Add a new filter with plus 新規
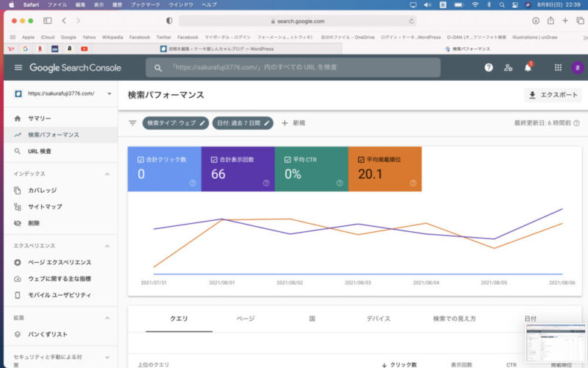Screen dimensions: 588x368 [x=293, y=123]
